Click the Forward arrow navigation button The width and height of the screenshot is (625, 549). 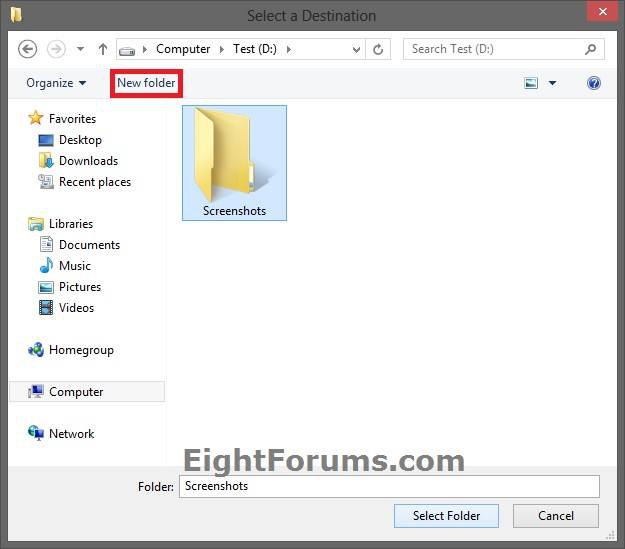coord(56,49)
